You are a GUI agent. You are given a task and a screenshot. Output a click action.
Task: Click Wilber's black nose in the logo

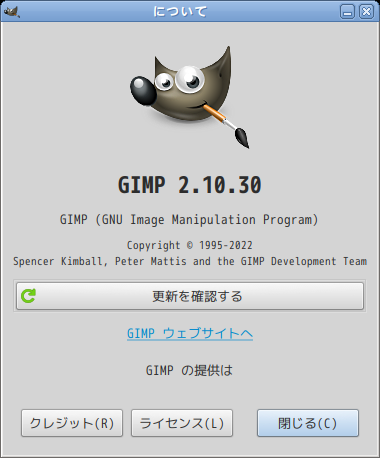click(143, 91)
